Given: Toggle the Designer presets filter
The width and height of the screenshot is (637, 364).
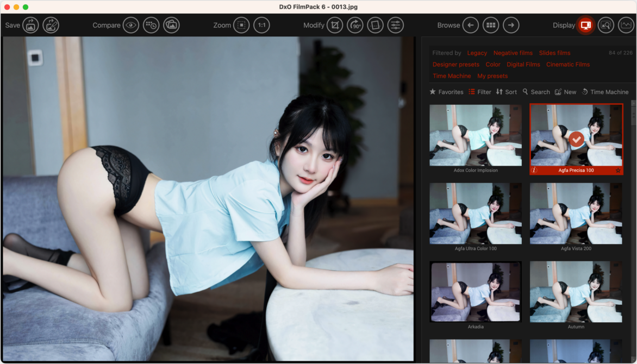Looking at the screenshot, I should [456, 64].
